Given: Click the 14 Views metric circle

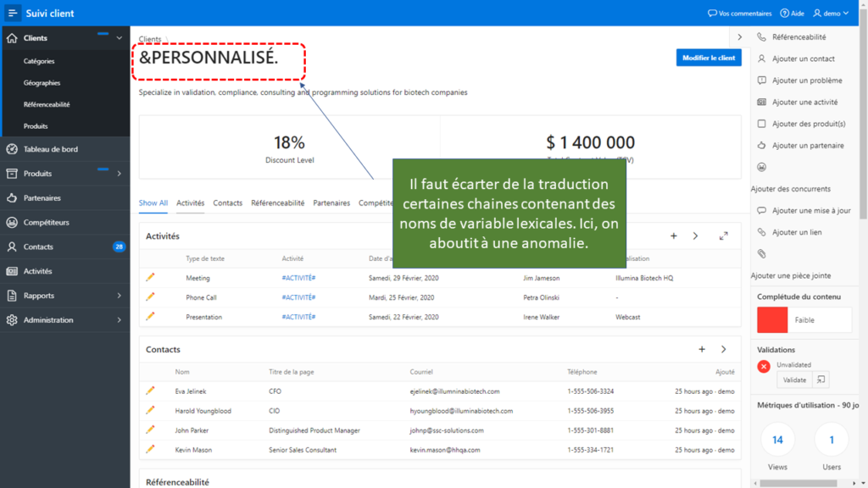Looking at the screenshot, I should tap(777, 440).
